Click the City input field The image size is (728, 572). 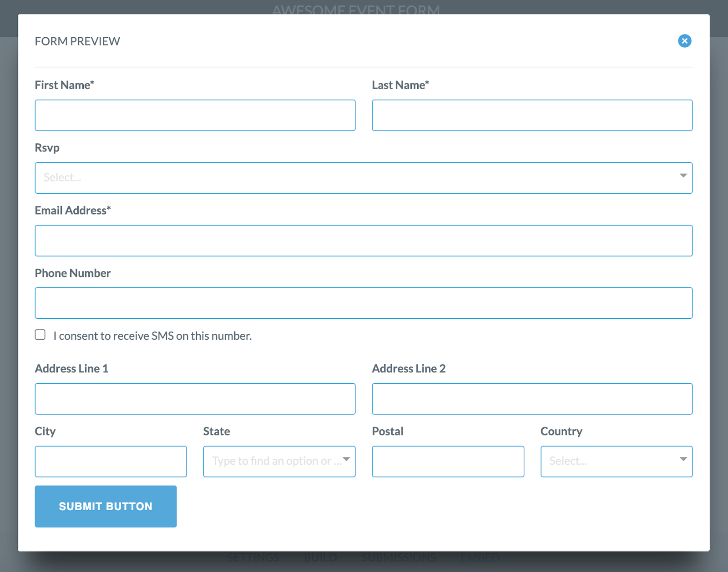click(x=111, y=462)
